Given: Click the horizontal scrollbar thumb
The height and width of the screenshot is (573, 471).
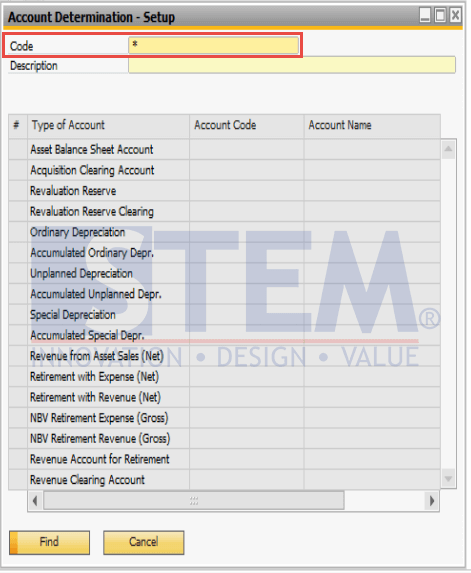Looking at the screenshot, I should click(194, 501).
